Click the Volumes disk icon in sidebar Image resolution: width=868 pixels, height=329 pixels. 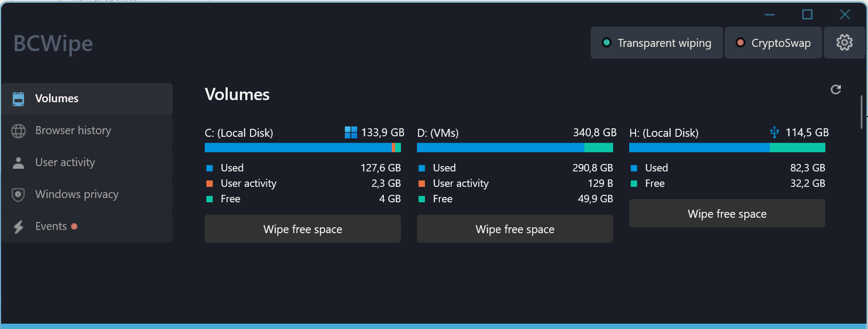tap(19, 98)
